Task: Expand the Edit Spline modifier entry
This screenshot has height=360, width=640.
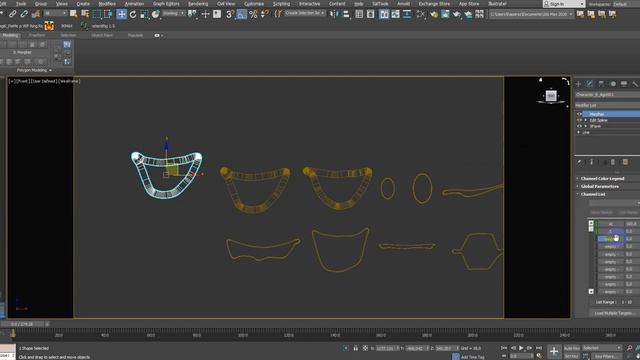Action: (586, 120)
